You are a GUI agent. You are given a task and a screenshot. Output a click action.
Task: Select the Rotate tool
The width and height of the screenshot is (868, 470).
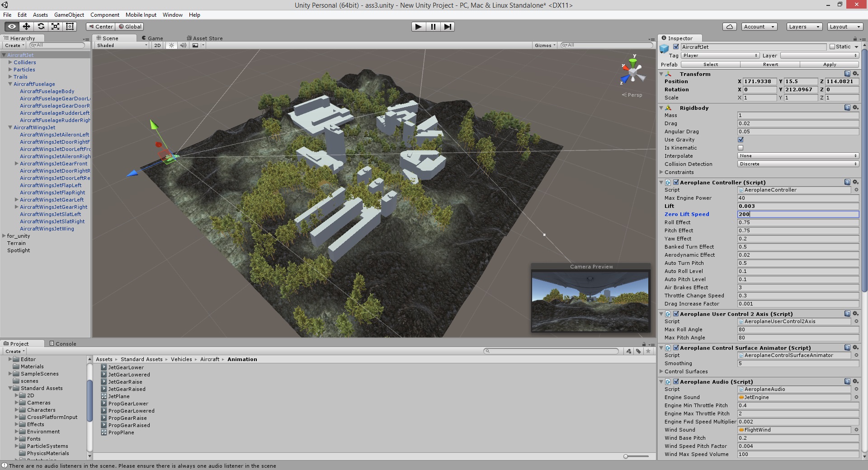point(41,26)
